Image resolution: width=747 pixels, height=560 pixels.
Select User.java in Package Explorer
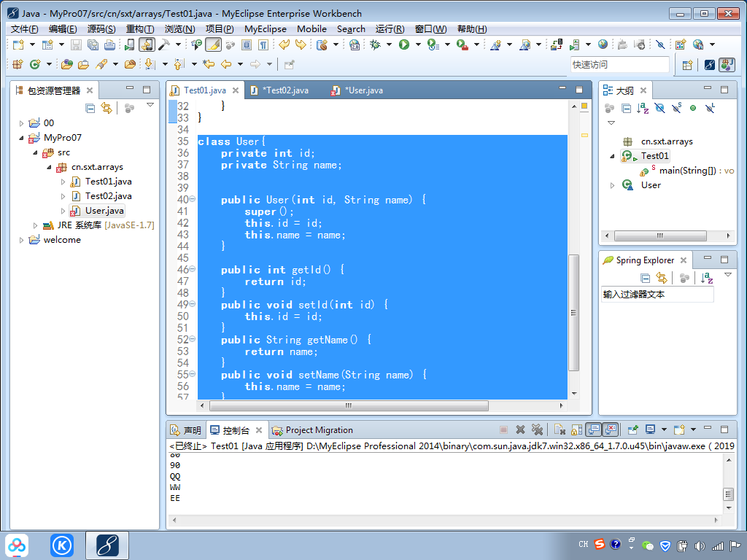click(x=104, y=211)
